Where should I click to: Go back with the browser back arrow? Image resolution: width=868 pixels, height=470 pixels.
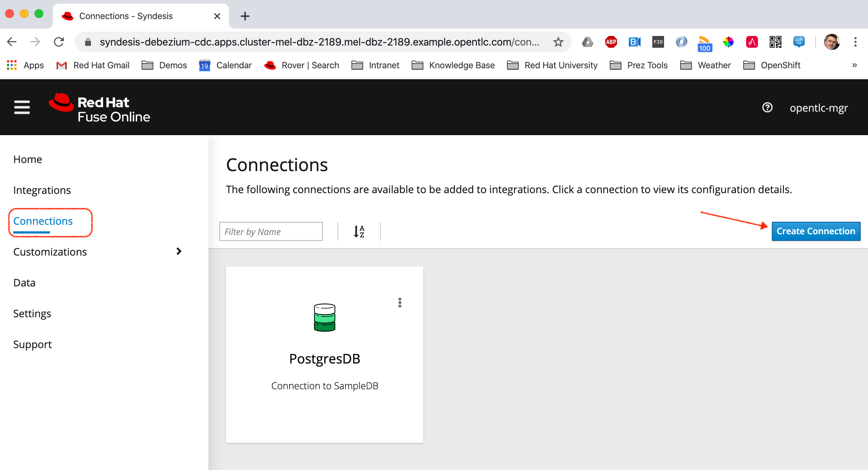[x=12, y=42]
